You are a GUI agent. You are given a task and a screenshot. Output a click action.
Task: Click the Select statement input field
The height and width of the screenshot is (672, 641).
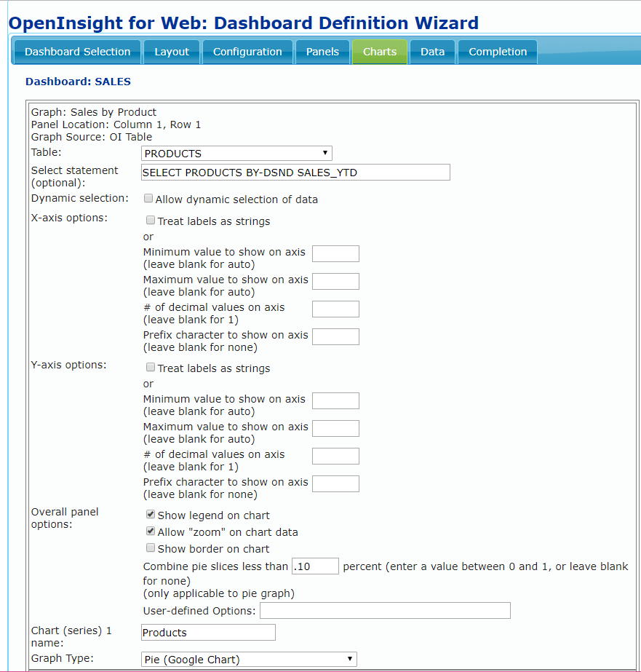(x=295, y=173)
